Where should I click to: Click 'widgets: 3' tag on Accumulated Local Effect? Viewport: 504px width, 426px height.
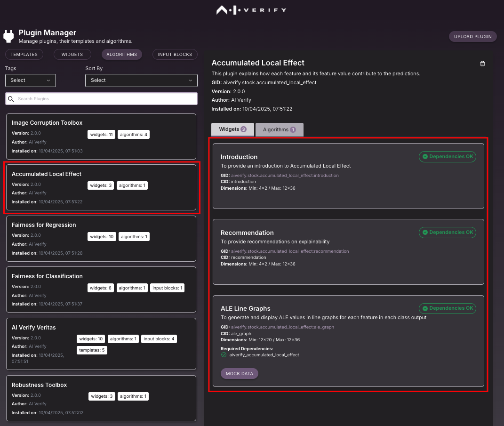point(101,185)
